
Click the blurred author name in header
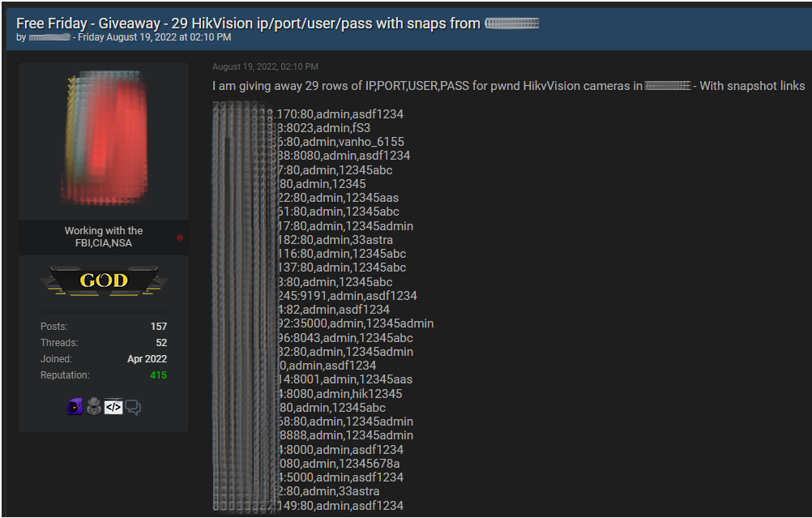[x=49, y=37]
